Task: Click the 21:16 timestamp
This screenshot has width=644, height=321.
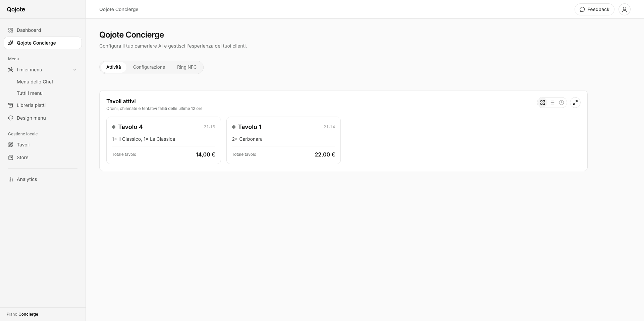Action: (x=209, y=127)
